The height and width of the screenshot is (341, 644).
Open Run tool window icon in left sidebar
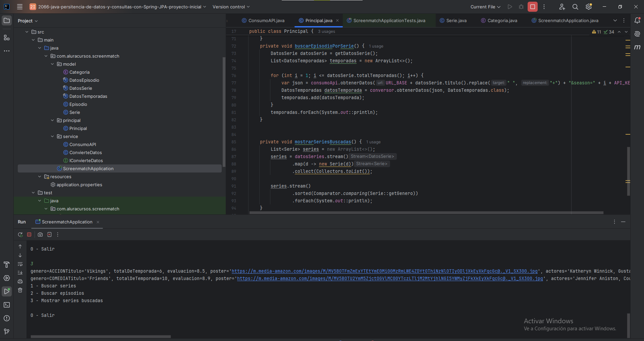point(7,291)
